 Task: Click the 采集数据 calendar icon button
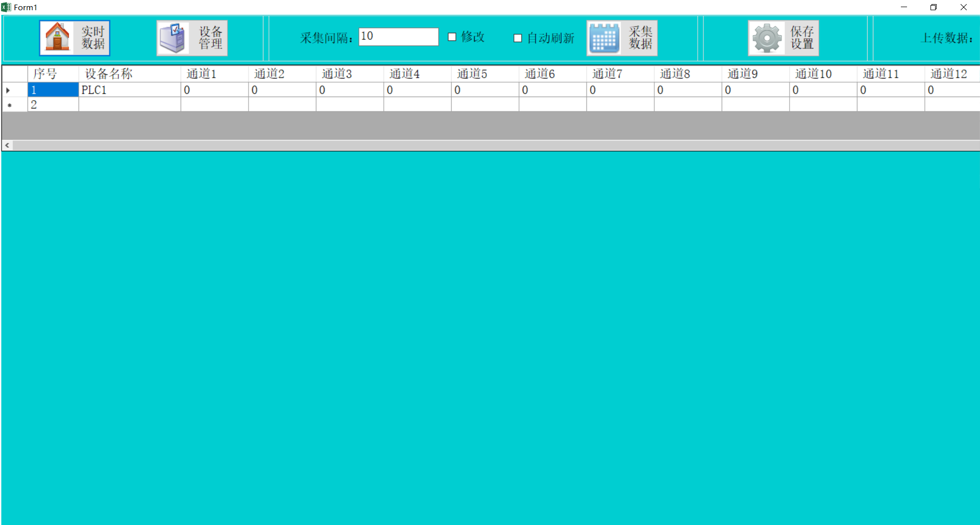click(x=622, y=38)
